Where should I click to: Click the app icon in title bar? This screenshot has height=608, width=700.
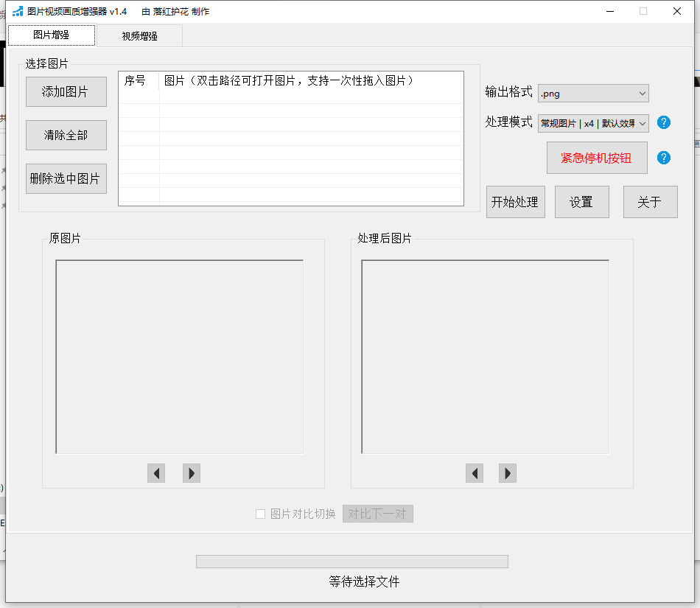pos(18,11)
